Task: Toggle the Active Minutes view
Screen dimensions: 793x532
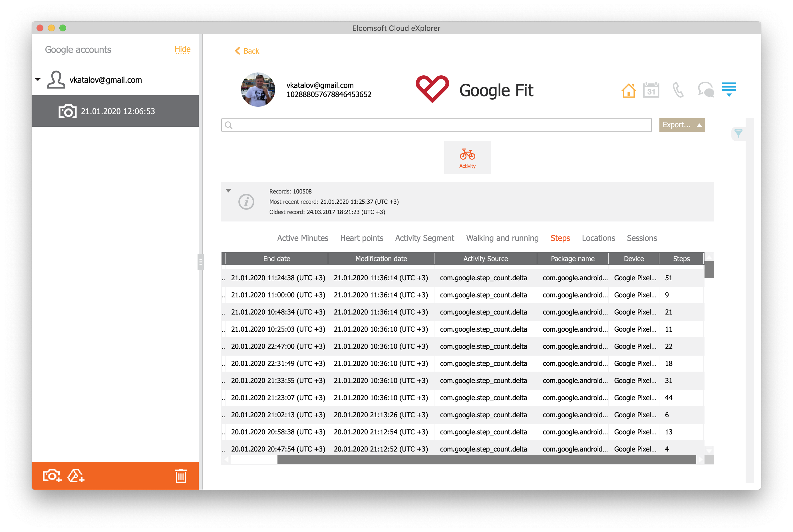Action: pos(303,238)
